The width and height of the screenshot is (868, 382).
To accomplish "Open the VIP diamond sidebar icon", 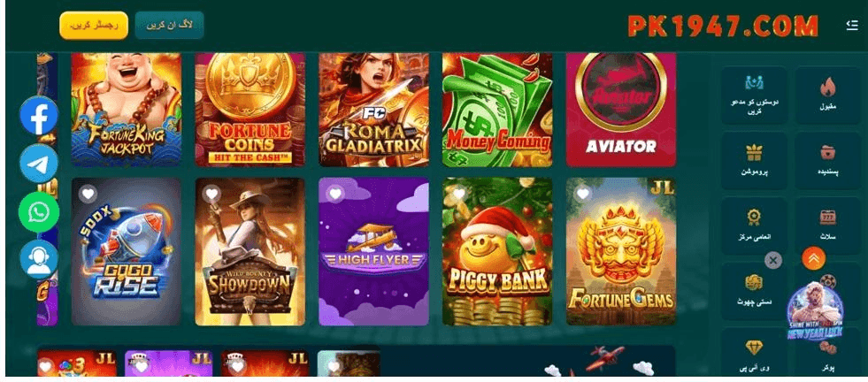I will (753, 348).
